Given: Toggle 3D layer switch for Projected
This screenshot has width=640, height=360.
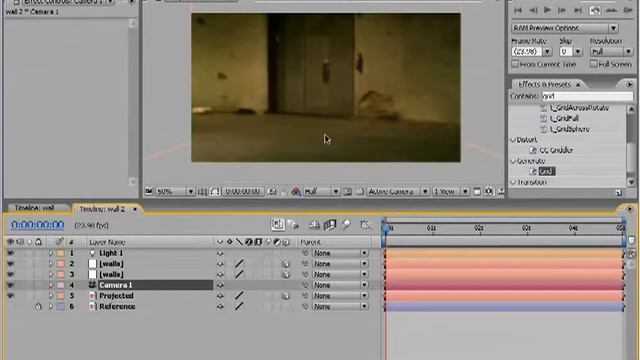Looking at the screenshot, I should tap(286, 296).
